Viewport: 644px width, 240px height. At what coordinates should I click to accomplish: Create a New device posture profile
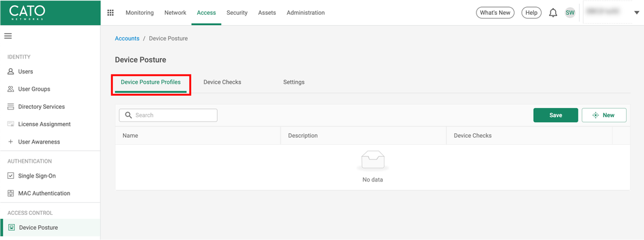coord(604,115)
